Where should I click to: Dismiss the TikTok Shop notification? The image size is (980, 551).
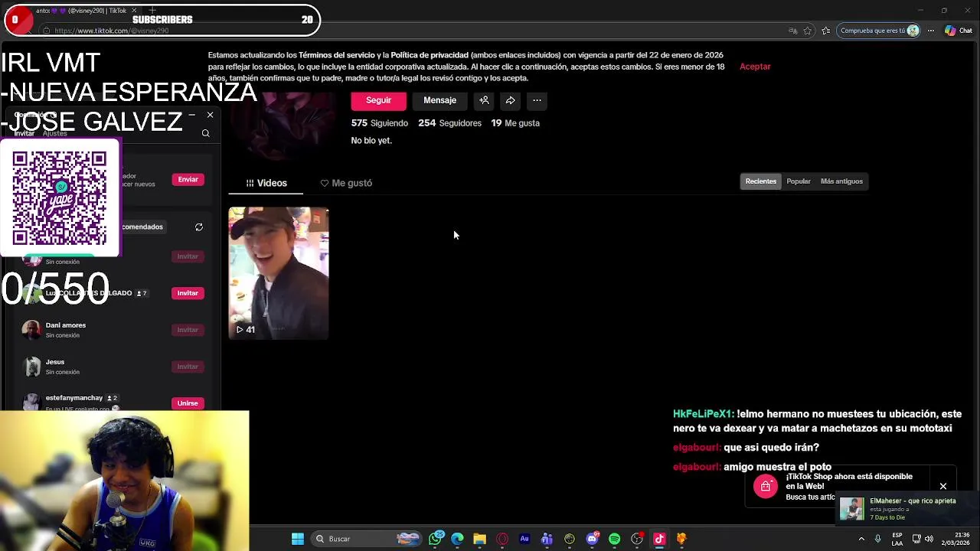click(x=943, y=486)
